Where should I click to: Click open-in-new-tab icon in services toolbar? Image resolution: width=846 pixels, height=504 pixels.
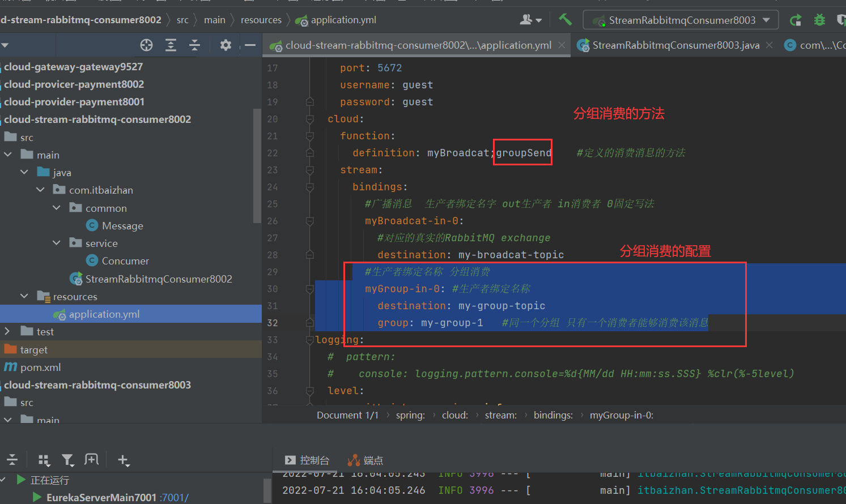91,460
